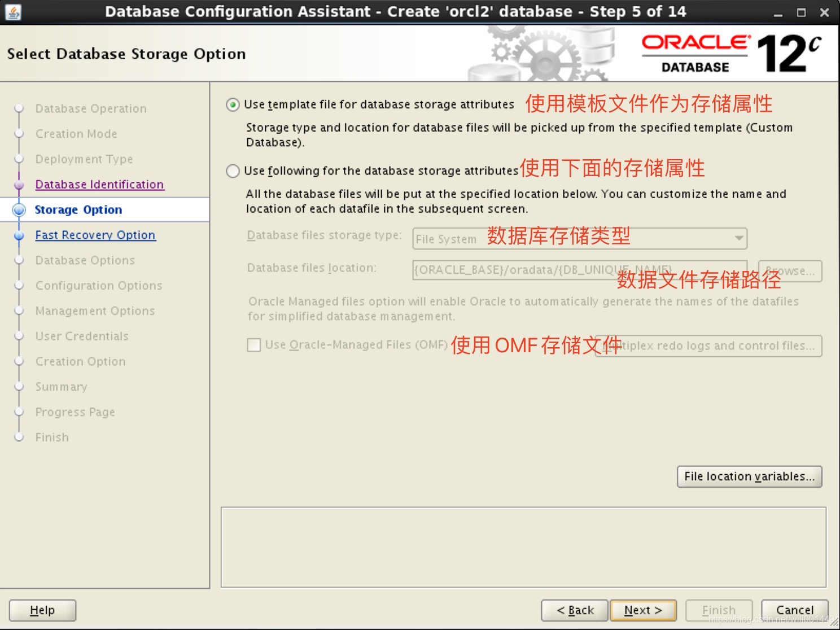This screenshot has height=630, width=840.
Task: Click Summary step label
Action: click(x=61, y=387)
